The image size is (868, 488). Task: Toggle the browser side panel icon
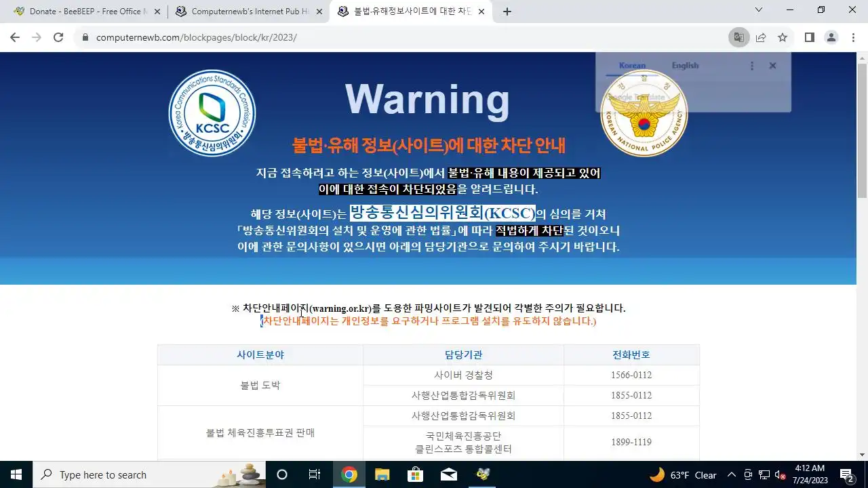809,37
